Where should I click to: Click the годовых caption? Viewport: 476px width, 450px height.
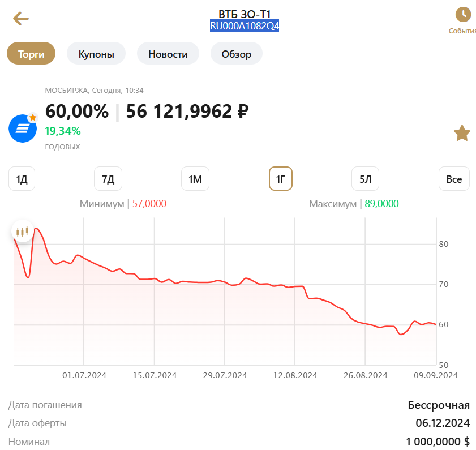(62, 147)
